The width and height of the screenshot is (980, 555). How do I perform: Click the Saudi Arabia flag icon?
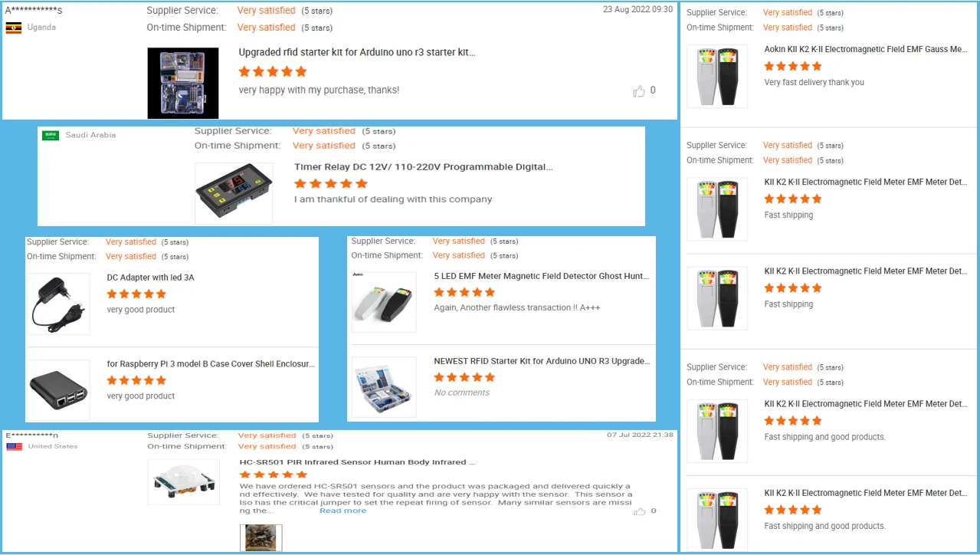pyautogui.click(x=51, y=136)
